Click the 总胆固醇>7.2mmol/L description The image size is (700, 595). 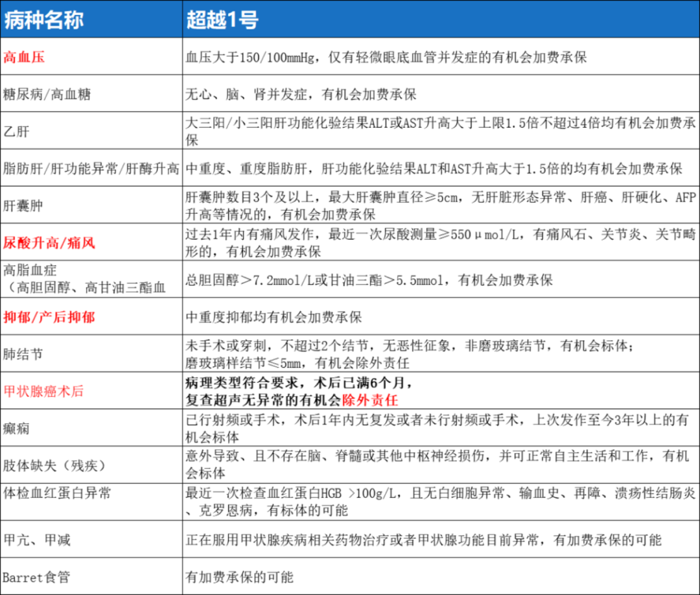(441, 279)
